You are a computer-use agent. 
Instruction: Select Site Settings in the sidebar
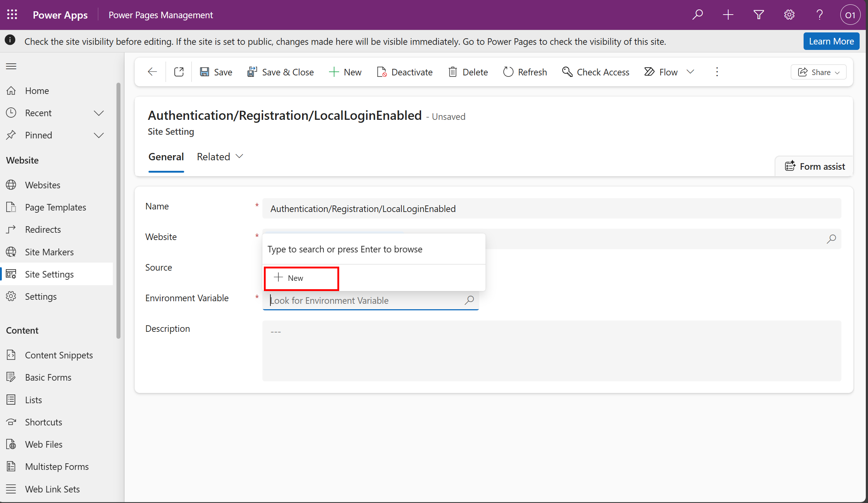click(x=50, y=274)
